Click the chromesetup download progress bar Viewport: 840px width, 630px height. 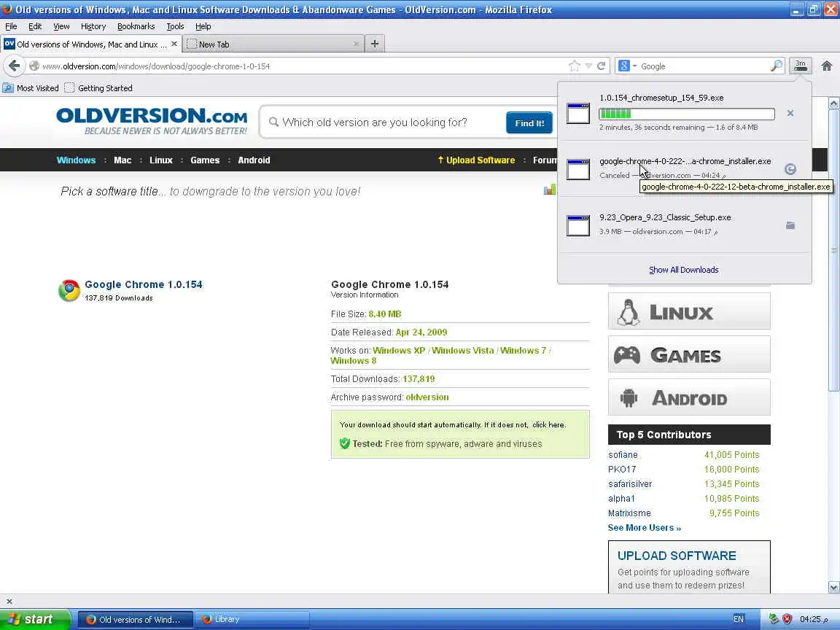(687, 114)
